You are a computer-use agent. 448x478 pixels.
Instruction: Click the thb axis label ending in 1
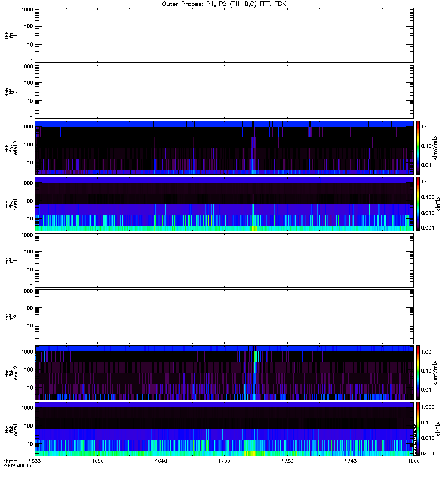coord(11,35)
